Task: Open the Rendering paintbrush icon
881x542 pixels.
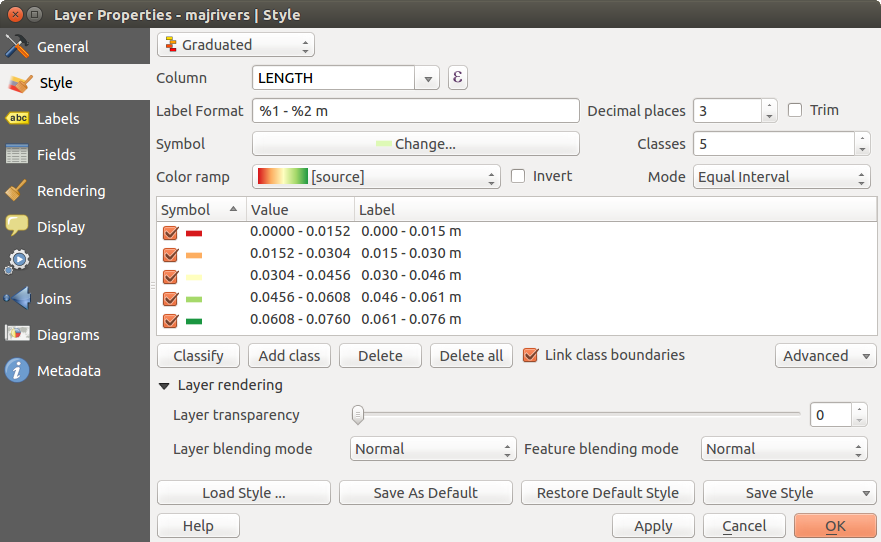Action: coord(17,191)
